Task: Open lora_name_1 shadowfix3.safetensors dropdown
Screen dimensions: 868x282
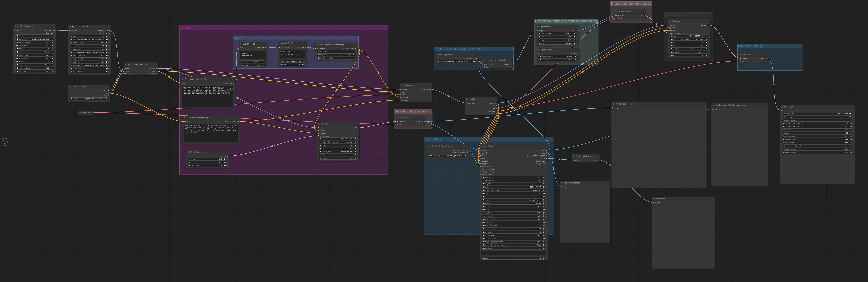Action: point(35,39)
